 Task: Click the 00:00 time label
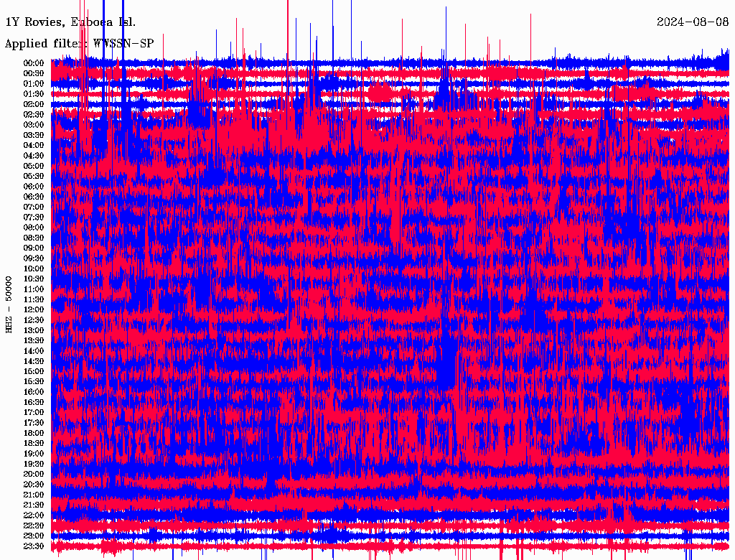(34, 63)
